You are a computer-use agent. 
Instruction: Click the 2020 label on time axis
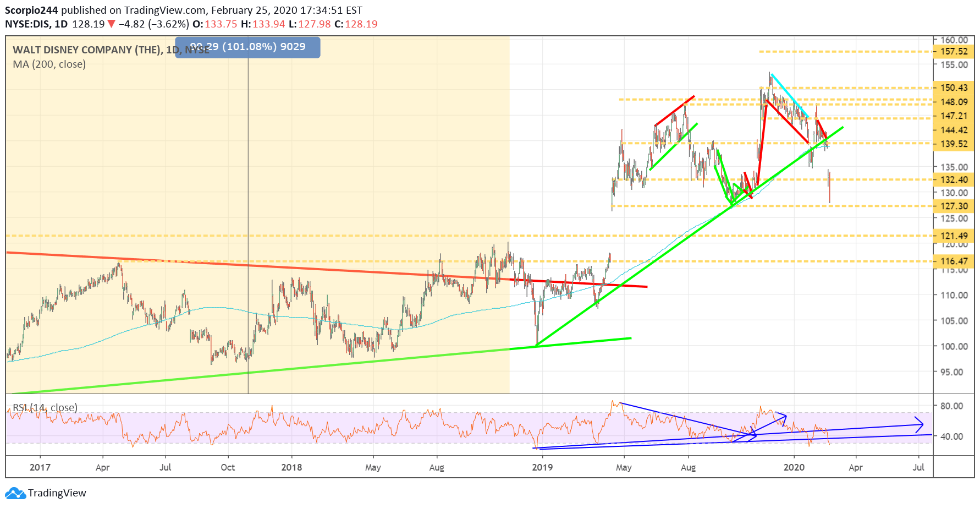tap(794, 467)
